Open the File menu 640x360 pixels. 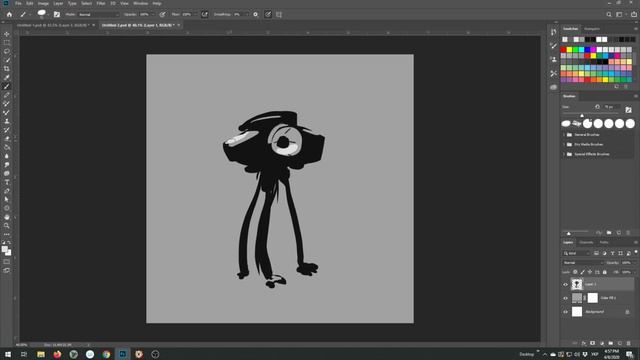[x=18, y=3]
